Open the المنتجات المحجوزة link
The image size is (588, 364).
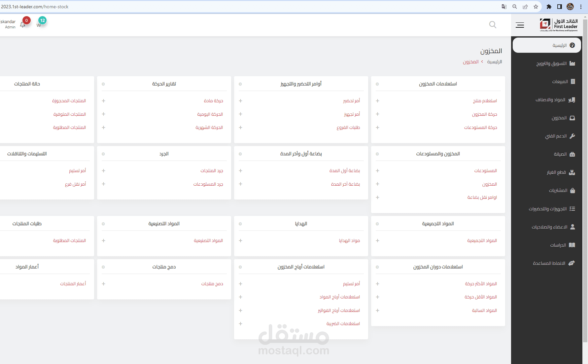click(x=69, y=101)
